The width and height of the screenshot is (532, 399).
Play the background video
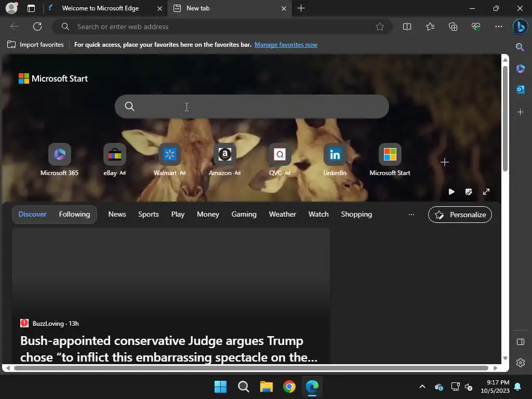[451, 192]
